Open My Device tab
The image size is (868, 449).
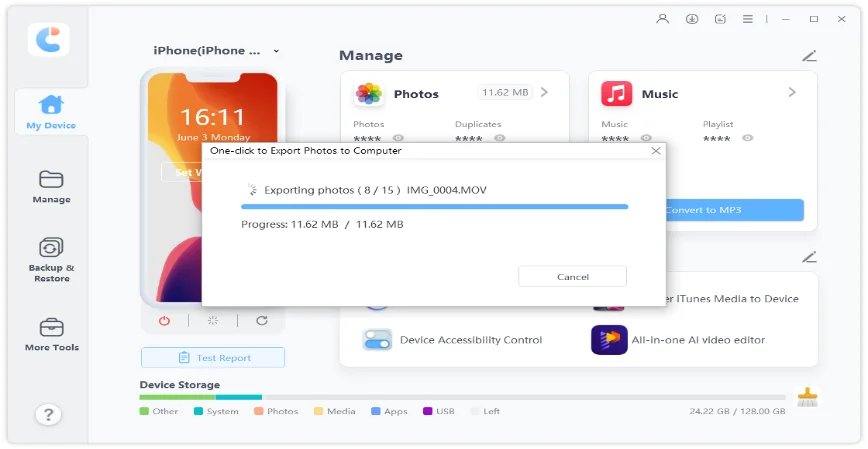(x=51, y=112)
